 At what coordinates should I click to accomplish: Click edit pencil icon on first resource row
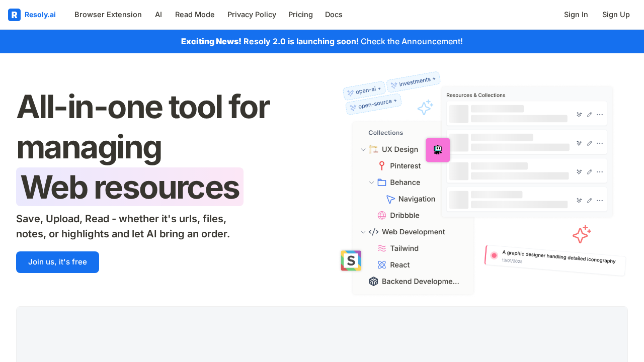[x=589, y=115]
